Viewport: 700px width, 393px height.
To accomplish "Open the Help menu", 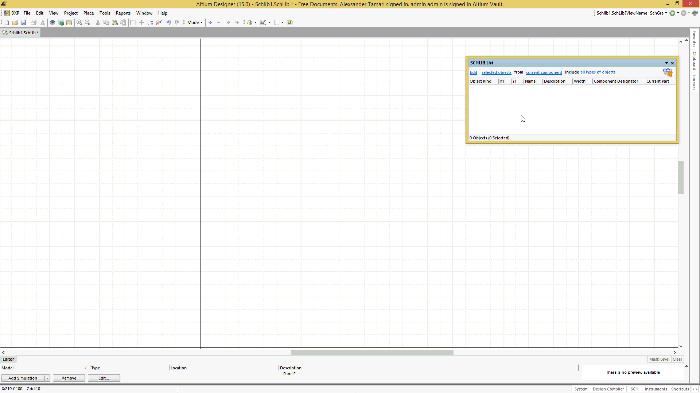I will tap(163, 13).
